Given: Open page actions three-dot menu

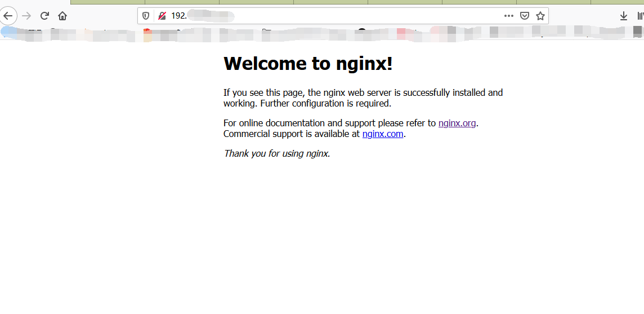Looking at the screenshot, I should 509,16.
